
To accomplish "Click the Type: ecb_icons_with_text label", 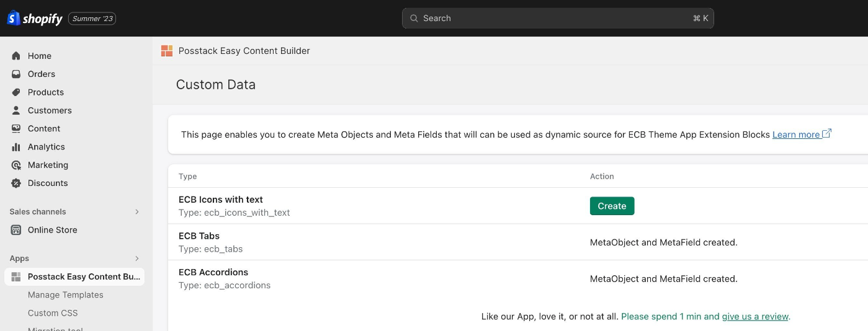I will click(x=235, y=213).
